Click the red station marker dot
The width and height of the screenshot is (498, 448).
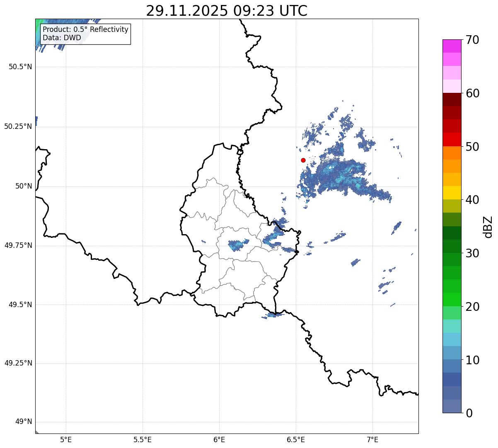click(303, 160)
